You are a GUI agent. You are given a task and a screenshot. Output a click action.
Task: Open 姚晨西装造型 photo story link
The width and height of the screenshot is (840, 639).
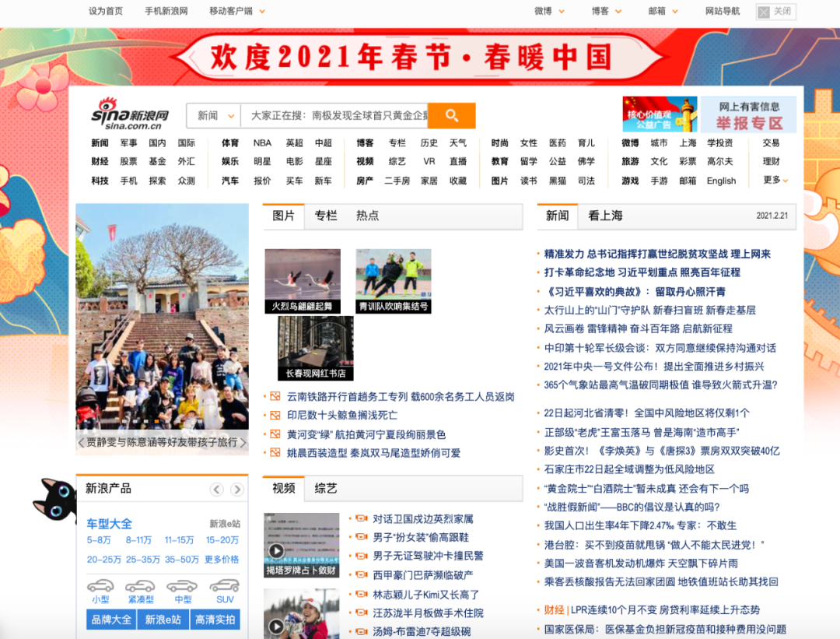(373, 453)
